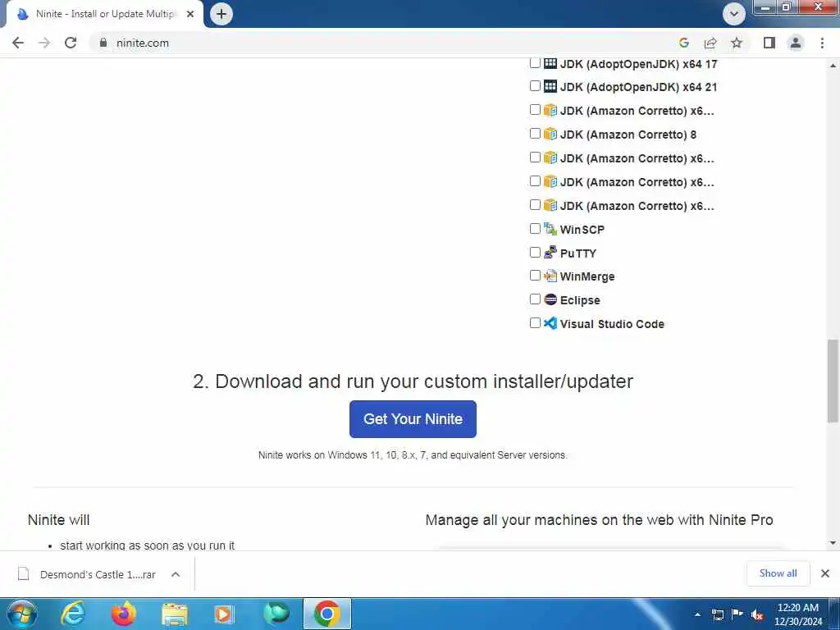Click the WinSCP application icon

(x=550, y=230)
